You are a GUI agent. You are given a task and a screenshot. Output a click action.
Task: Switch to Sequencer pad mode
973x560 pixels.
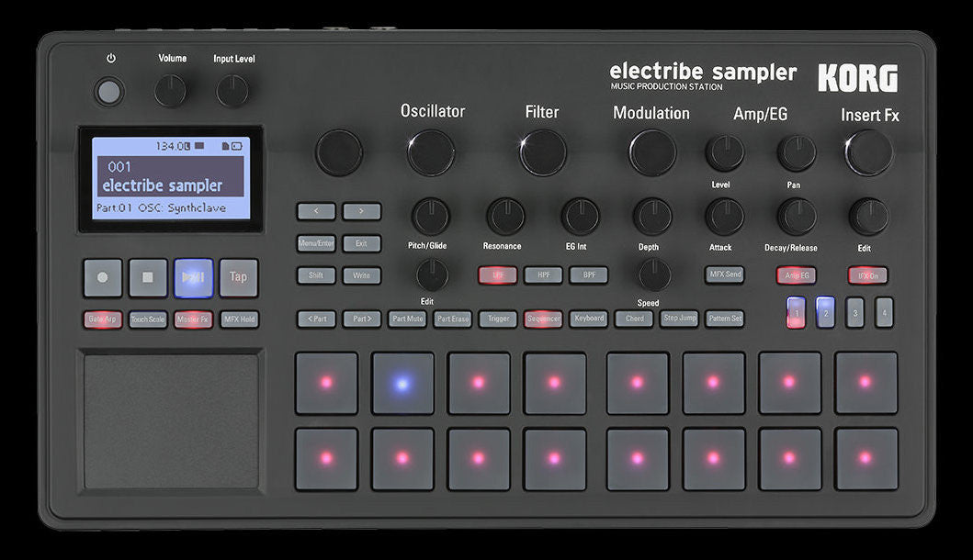pos(543,319)
